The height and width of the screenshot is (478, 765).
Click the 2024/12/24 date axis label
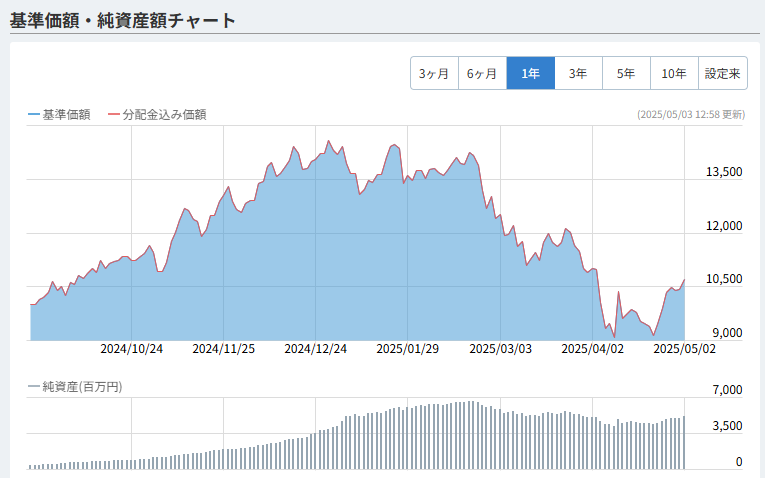tap(316, 349)
